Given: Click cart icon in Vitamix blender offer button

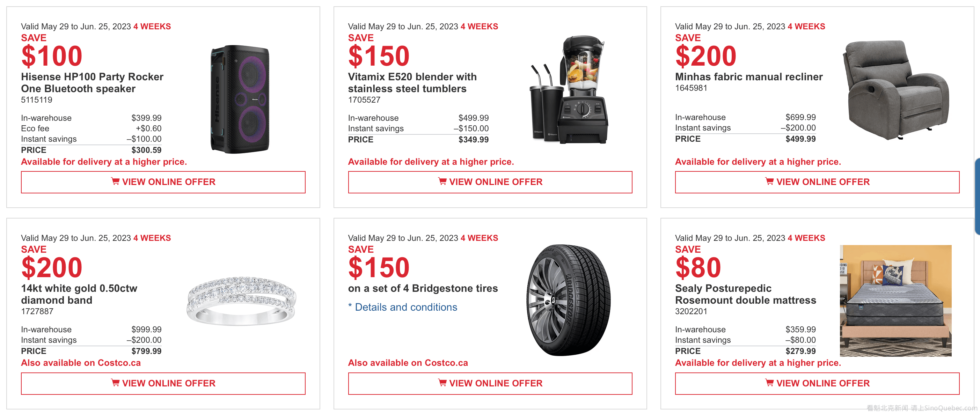Looking at the screenshot, I should coord(442,181).
